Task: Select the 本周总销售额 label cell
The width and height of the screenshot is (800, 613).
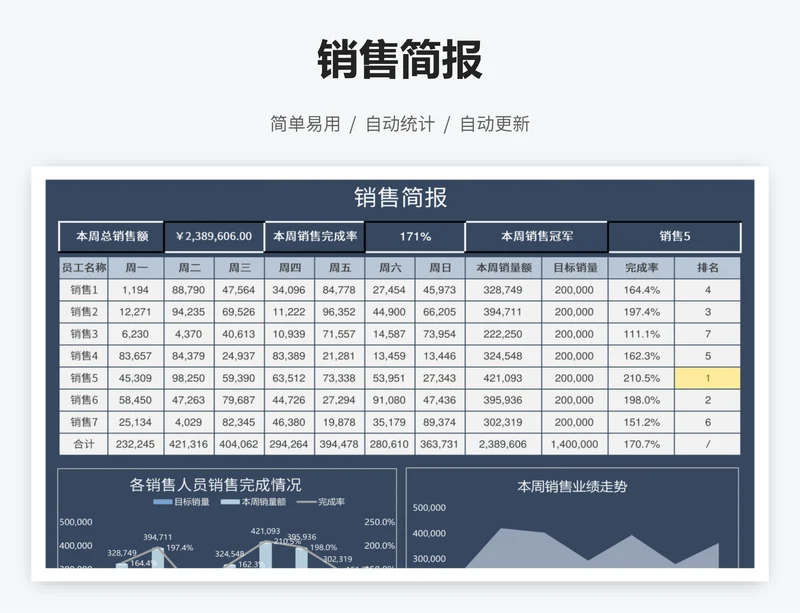Action: pyautogui.click(x=112, y=236)
